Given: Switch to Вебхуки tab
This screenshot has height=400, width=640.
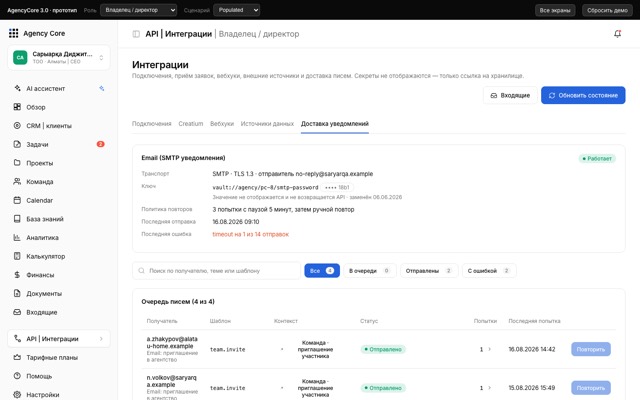Looking at the screenshot, I should tap(222, 124).
